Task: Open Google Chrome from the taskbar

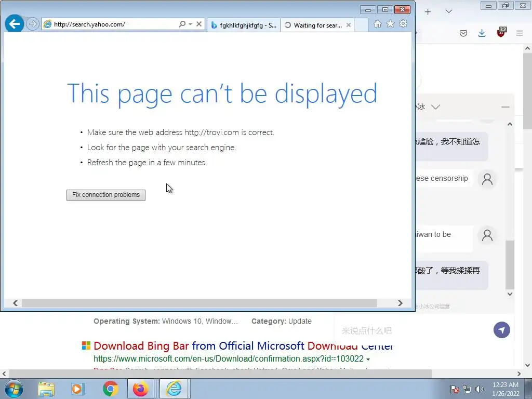Action: click(x=110, y=389)
